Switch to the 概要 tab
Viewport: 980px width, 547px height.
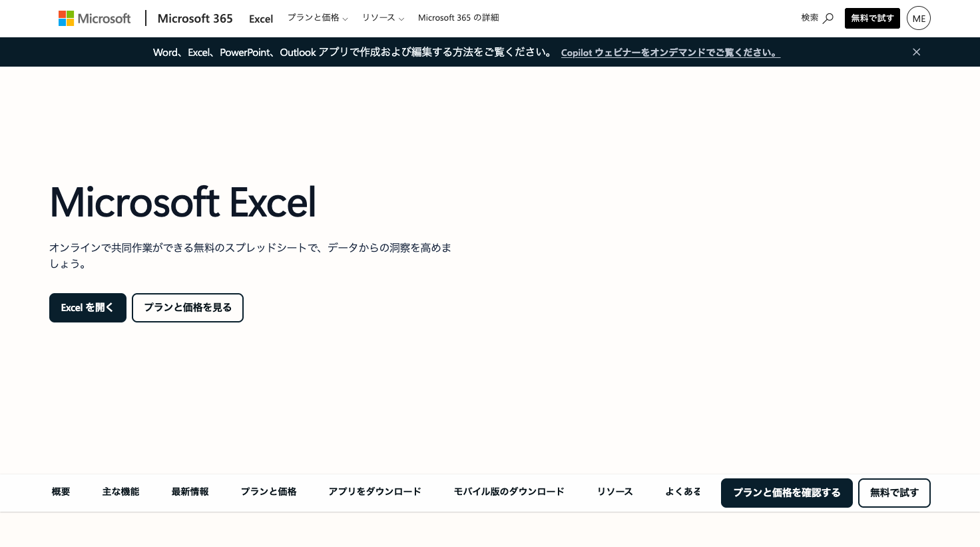[61, 492]
